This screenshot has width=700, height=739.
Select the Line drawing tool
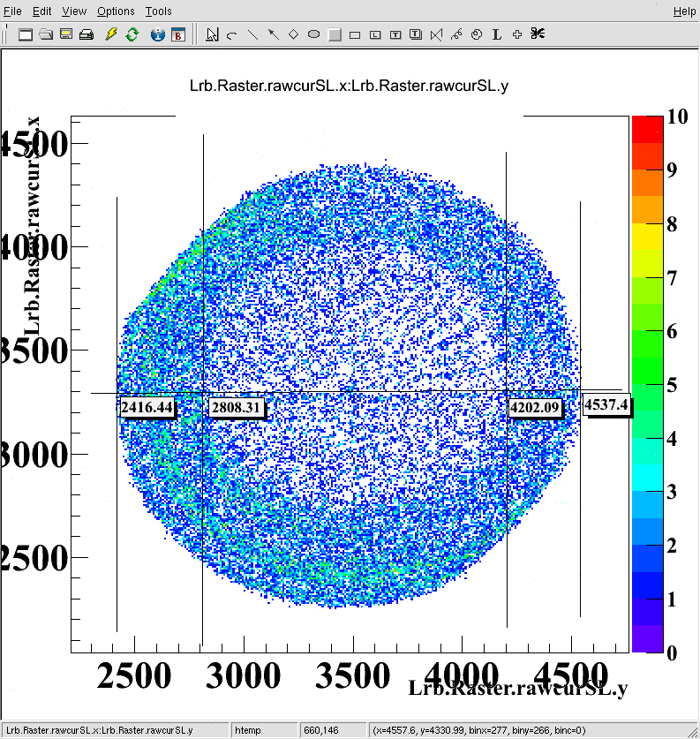point(253,34)
